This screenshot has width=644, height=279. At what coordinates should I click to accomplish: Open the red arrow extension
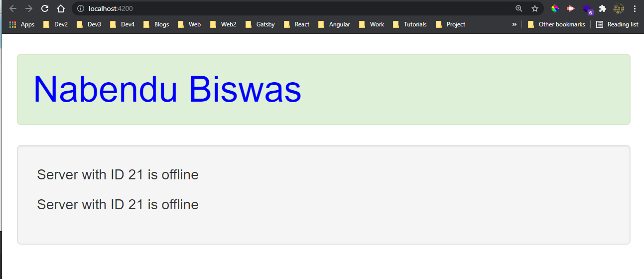[571, 8]
